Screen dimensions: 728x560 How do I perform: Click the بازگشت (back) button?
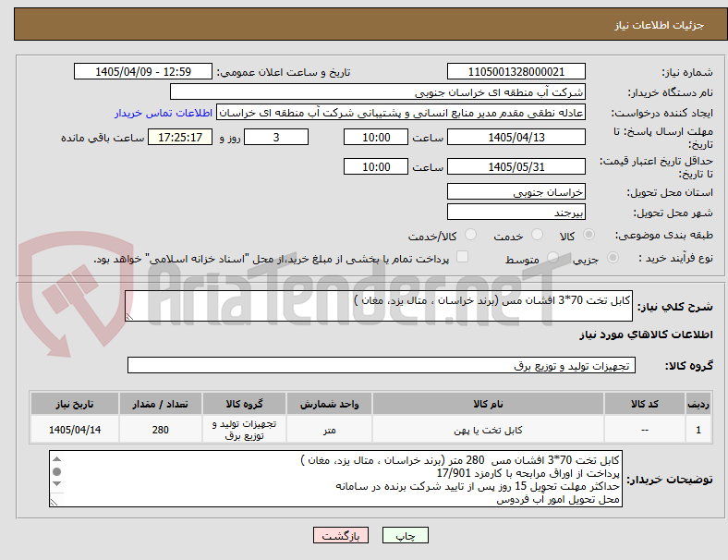tap(341, 535)
